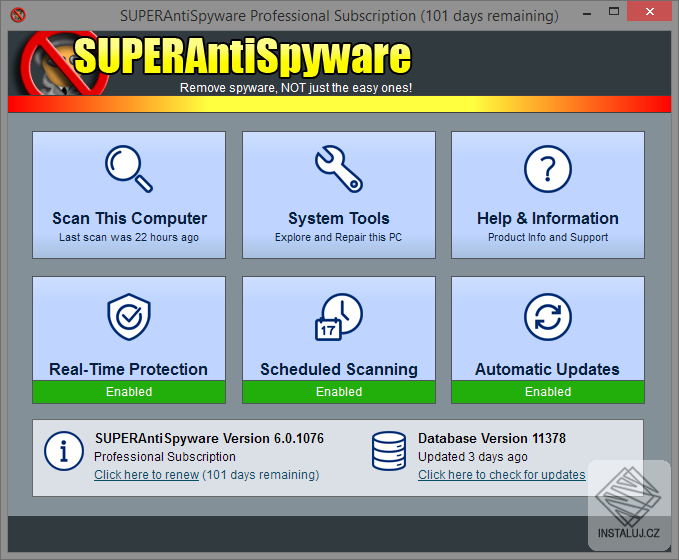Minimize the SUPERAntiSpyware window
The image size is (679, 560).
[587, 14]
